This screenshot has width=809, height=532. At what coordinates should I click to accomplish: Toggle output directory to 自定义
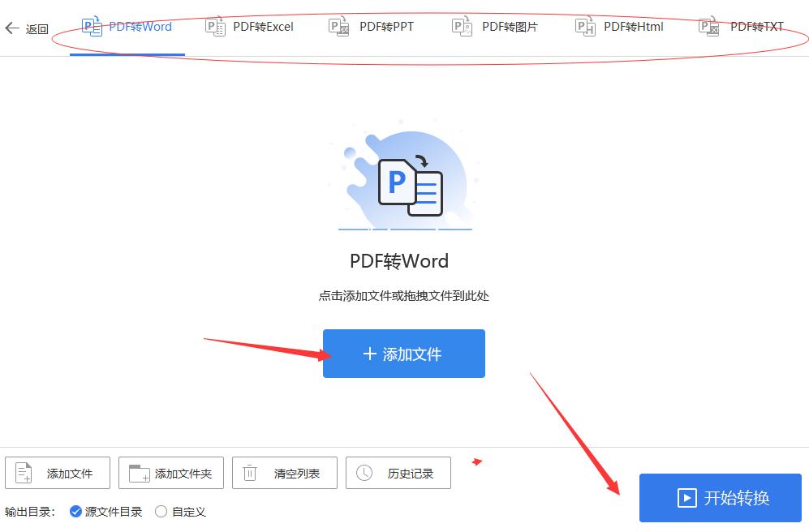pyautogui.click(x=161, y=512)
